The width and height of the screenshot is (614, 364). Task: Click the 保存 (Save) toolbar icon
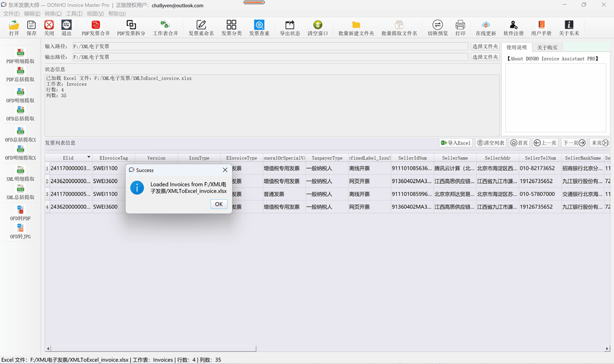[x=32, y=28]
